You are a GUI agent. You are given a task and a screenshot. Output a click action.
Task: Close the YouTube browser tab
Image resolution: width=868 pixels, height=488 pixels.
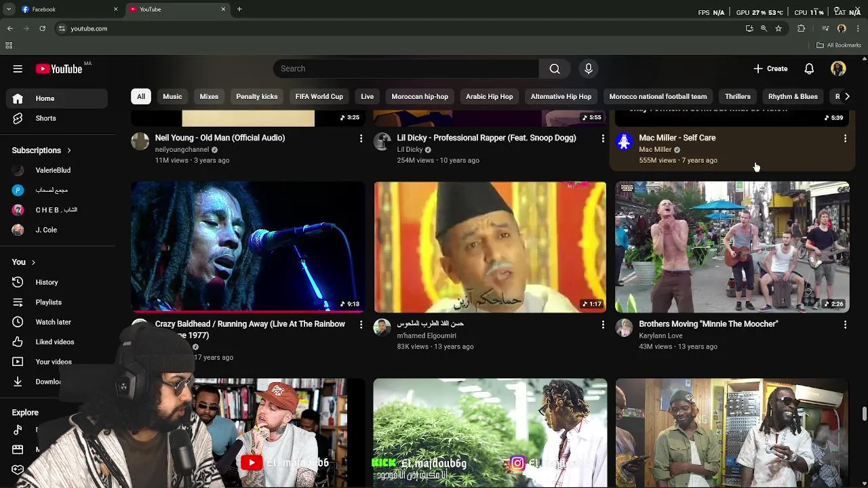pos(223,9)
